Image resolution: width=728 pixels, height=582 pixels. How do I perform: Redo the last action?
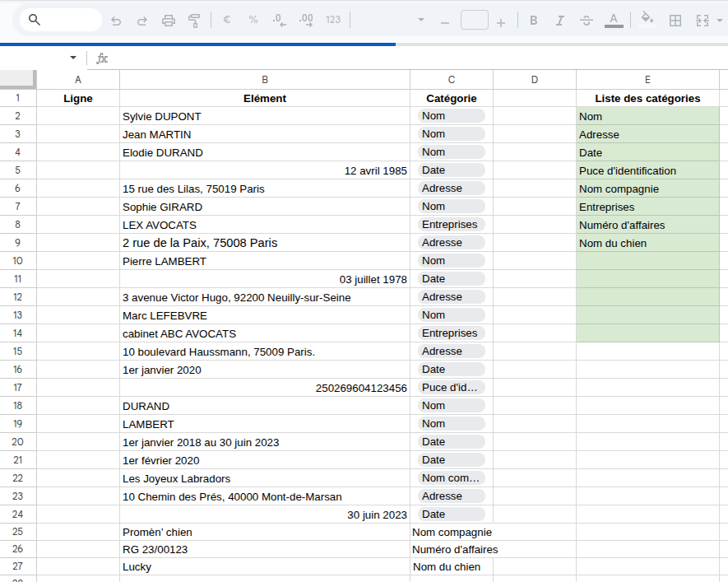[x=142, y=21]
